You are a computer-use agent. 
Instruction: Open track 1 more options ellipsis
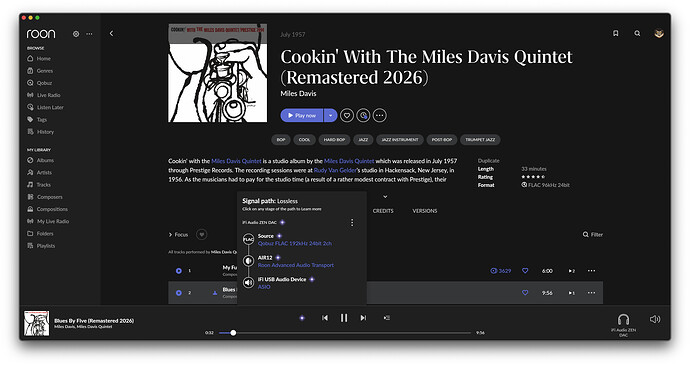[x=591, y=271]
